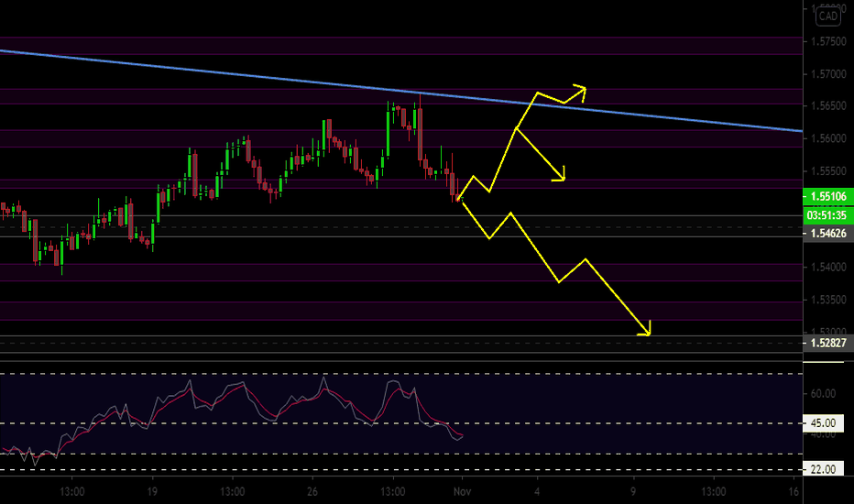This screenshot has height=504, width=854.
Task: Click the 1.56000 price axis label
Action: (x=828, y=138)
